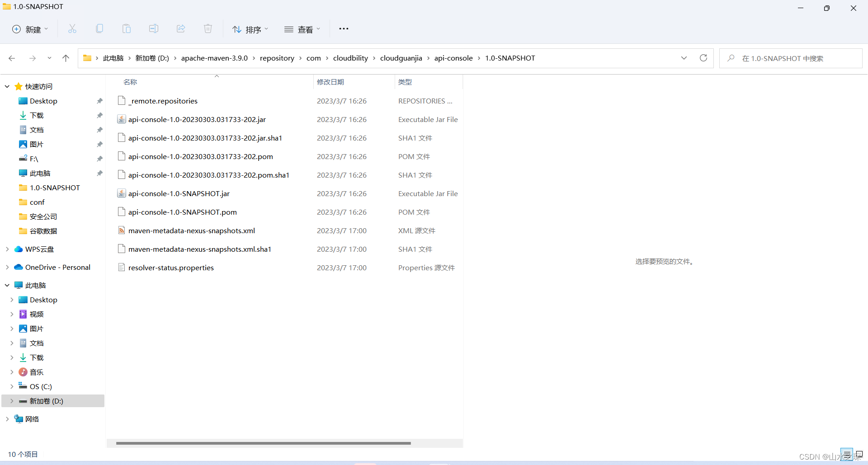This screenshot has height=465, width=868.
Task: Click the search box for 1.0-SNAPSHOT
Action: (790, 58)
